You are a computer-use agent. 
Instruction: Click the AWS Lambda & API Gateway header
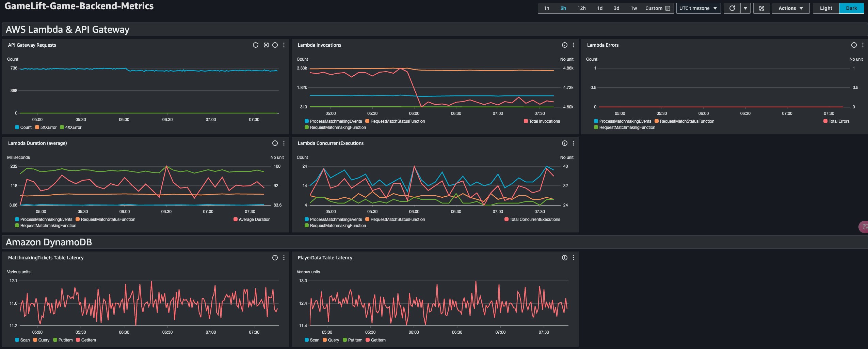pos(67,30)
